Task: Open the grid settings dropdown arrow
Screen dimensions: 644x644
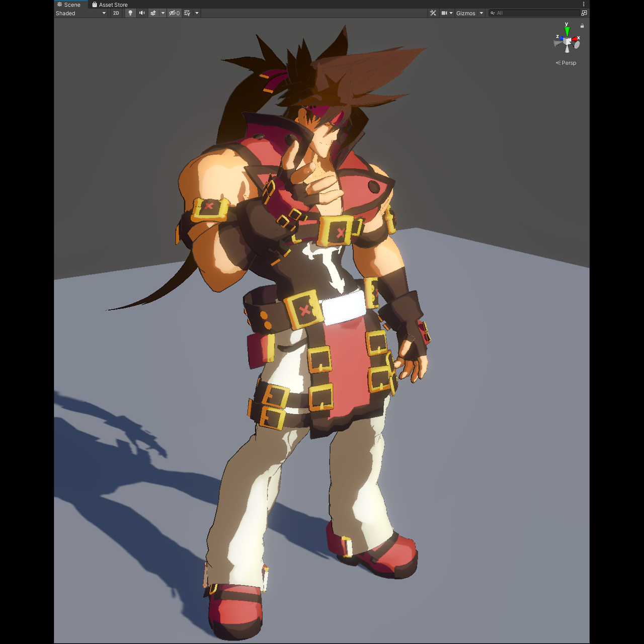Action: pyautogui.click(x=197, y=13)
